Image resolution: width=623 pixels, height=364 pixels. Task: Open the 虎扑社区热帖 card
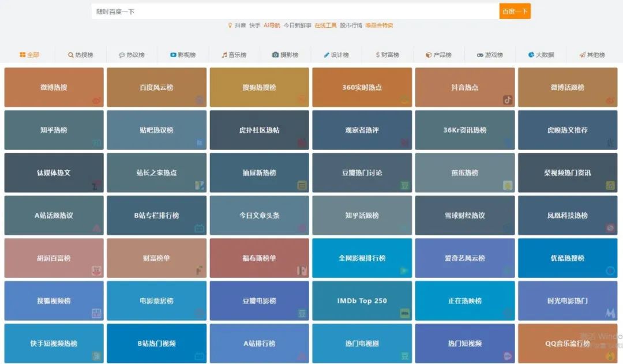(x=260, y=130)
